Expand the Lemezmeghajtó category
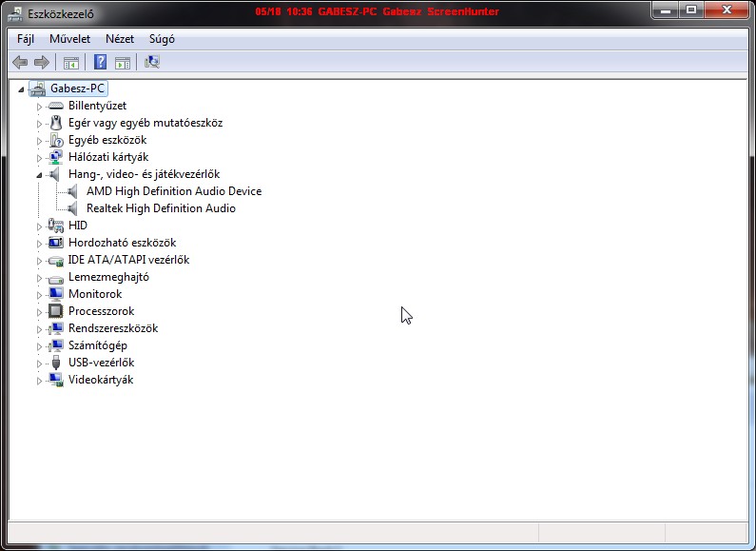756x551 pixels. (39, 278)
